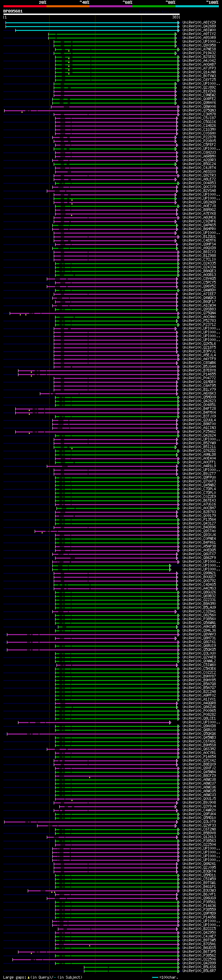Click hit label UniRef100_A7NES8

coord(199,49)
